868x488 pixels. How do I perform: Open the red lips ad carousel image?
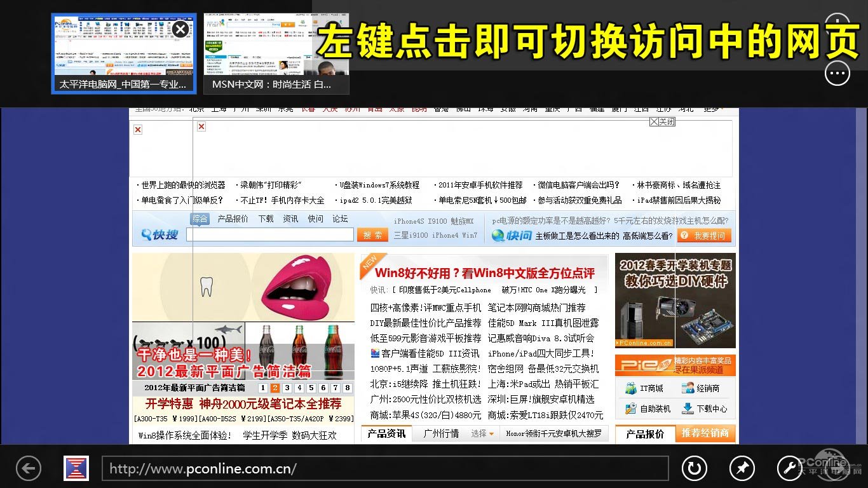click(243, 288)
